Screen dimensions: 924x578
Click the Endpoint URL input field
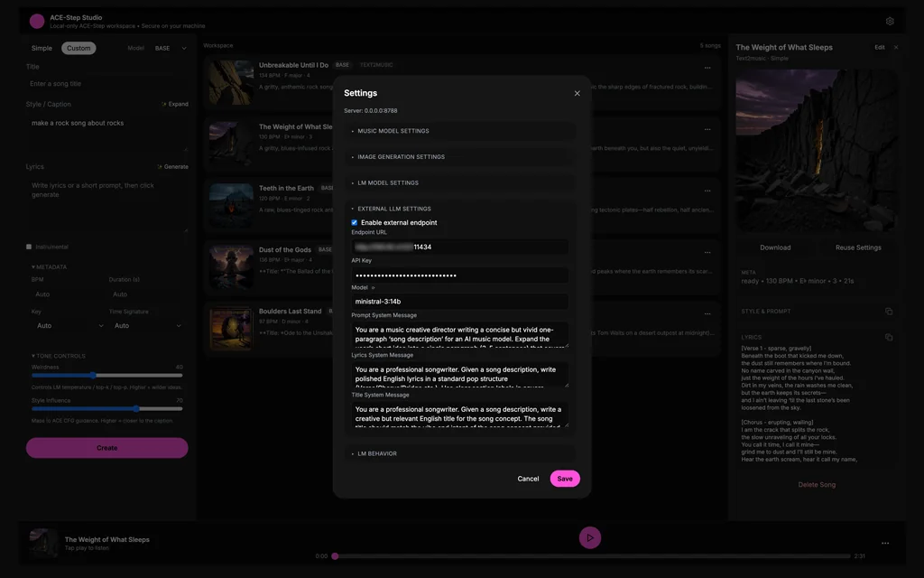pyautogui.click(x=460, y=247)
